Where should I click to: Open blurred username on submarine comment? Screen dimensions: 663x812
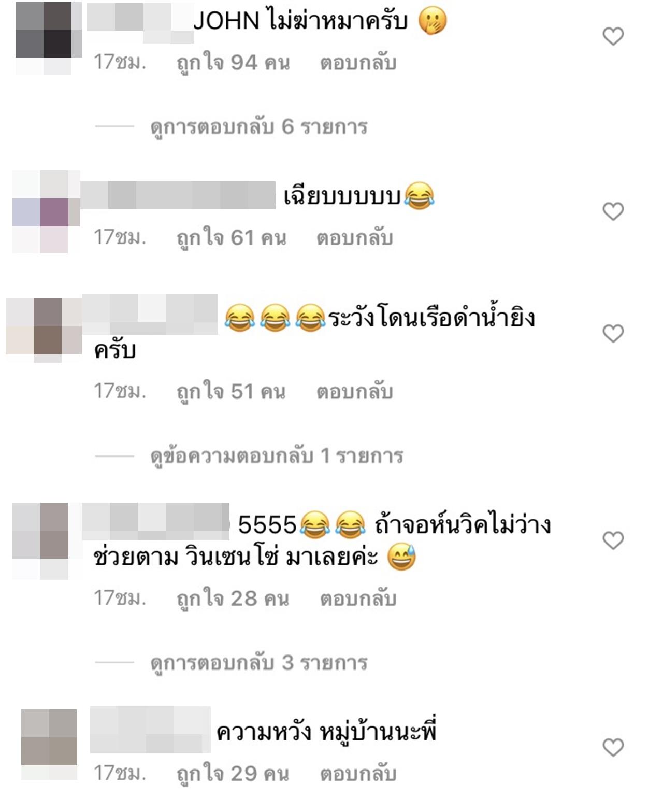tap(150, 315)
